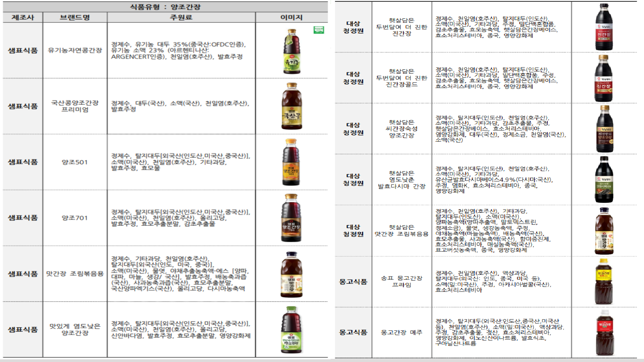Select the 양조501 product bottle image
Image resolution: width=644 pixels, height=362 pixels.
(291, 162)
